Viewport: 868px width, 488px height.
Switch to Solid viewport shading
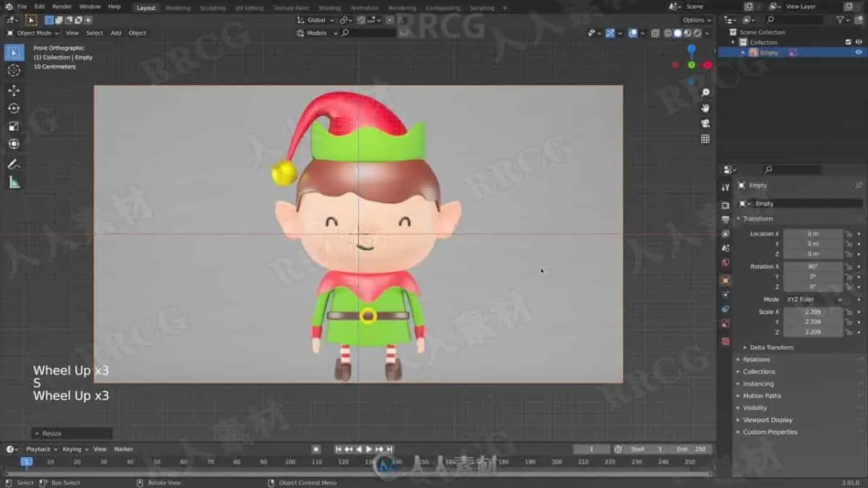pos(678,33)
